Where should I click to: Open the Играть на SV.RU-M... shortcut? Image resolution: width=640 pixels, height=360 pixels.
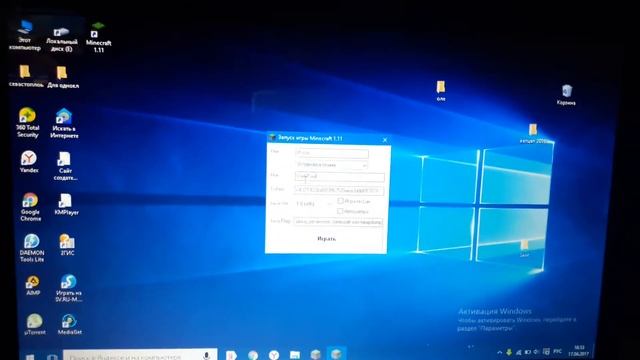point(69,288)
